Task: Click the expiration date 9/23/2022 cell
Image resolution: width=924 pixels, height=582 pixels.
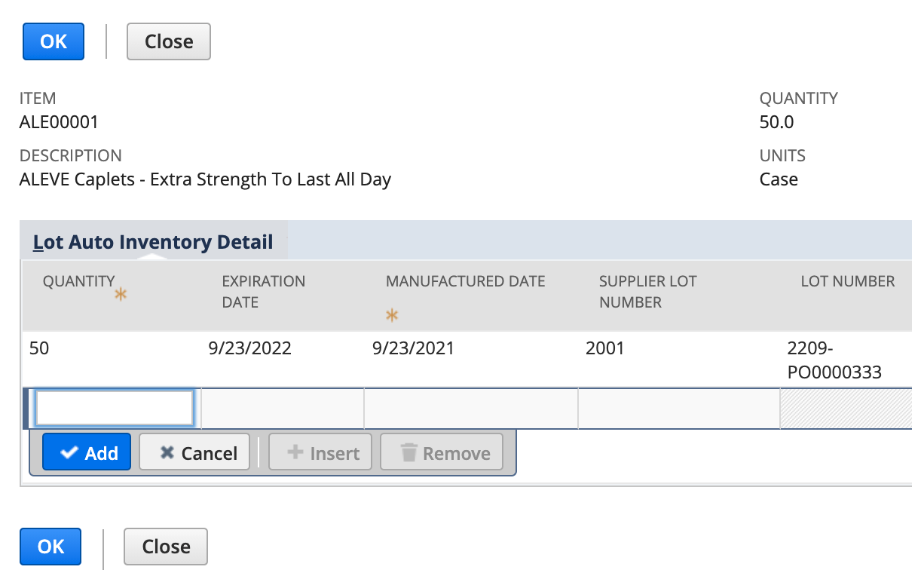Action: tap(249, 350)
